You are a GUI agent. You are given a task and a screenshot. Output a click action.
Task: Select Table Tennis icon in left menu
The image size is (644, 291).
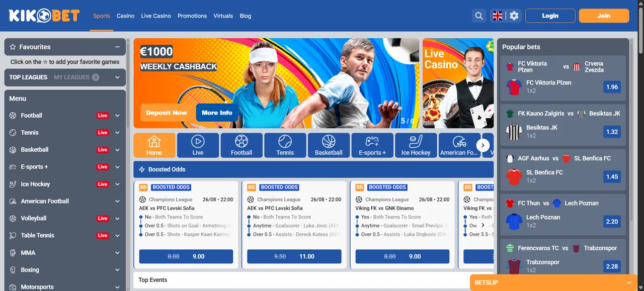tap(13, 235)
